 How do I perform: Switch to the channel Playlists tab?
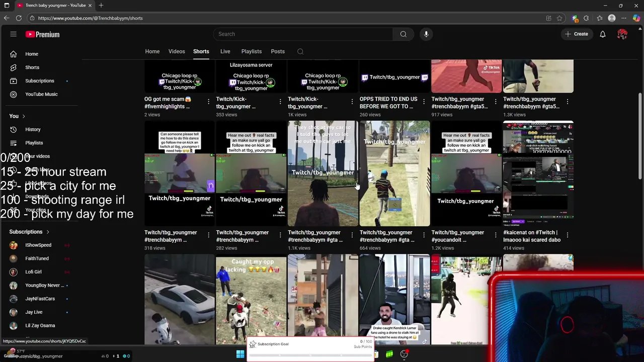(251, 51)
